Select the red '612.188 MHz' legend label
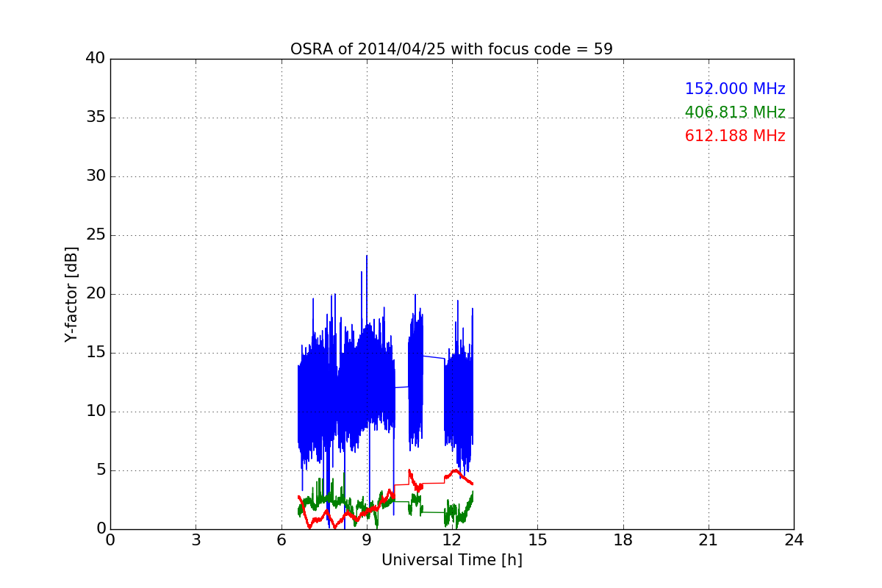Viewport: 882px width, 588px height. (x=735, y=136)
